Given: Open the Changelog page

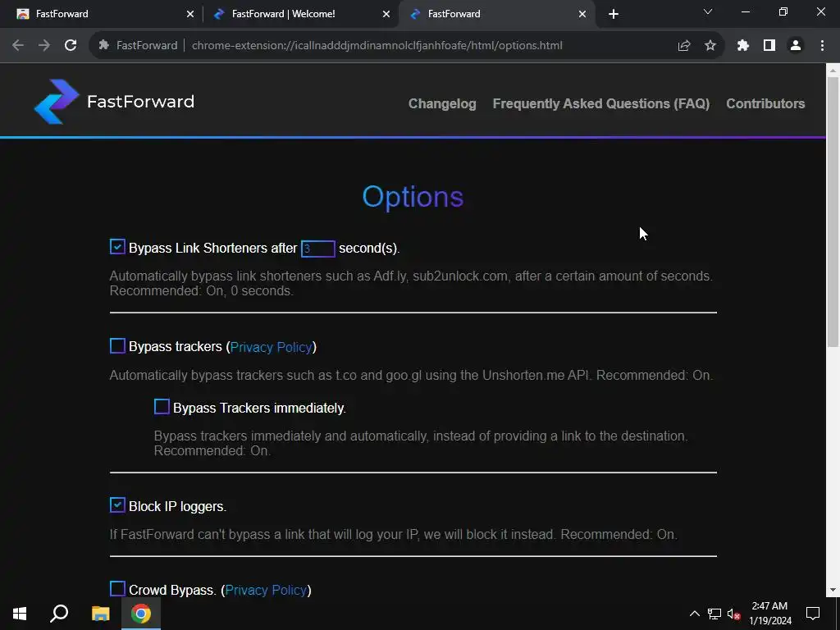Looking at the screenshot, I should click(x=442, y=103).
